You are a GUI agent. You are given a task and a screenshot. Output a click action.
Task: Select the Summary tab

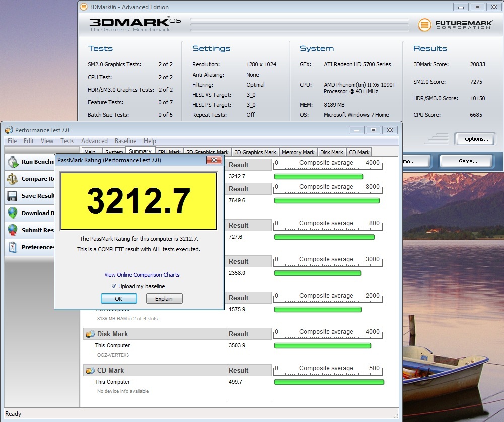140,151
